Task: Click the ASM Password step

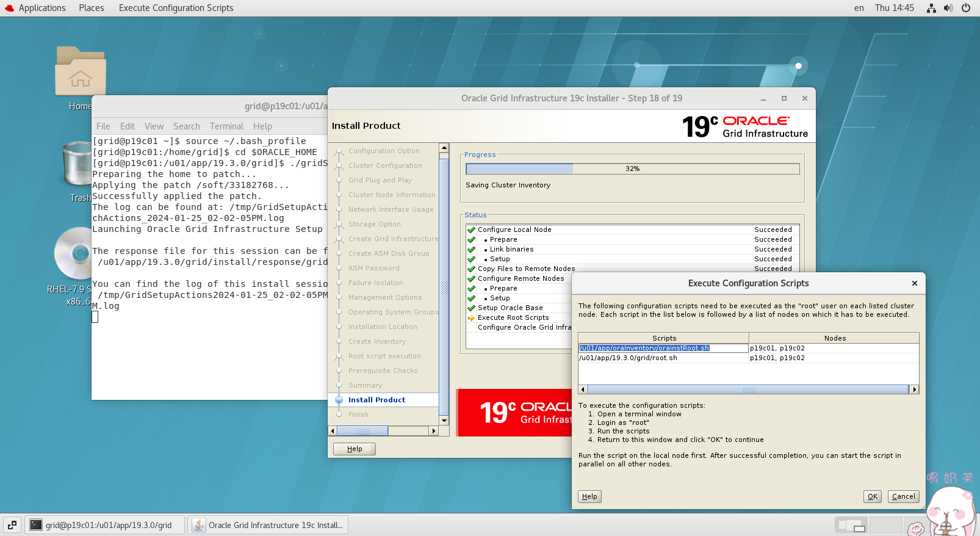Action: point(374,268)
